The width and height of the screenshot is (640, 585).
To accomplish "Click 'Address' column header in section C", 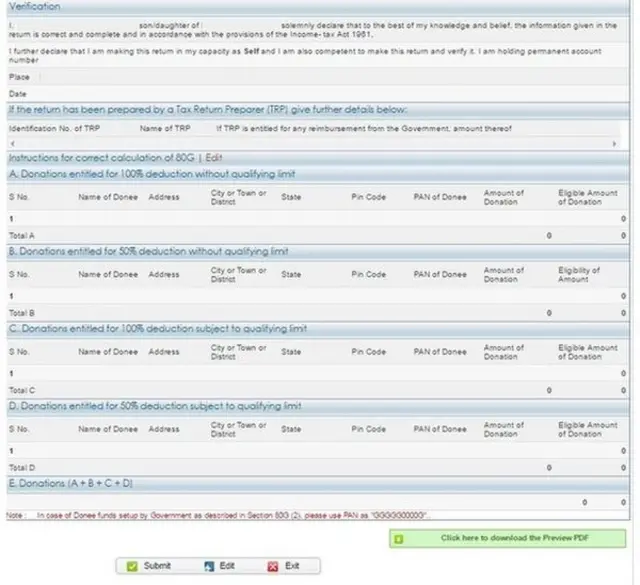I will [164, 352].
